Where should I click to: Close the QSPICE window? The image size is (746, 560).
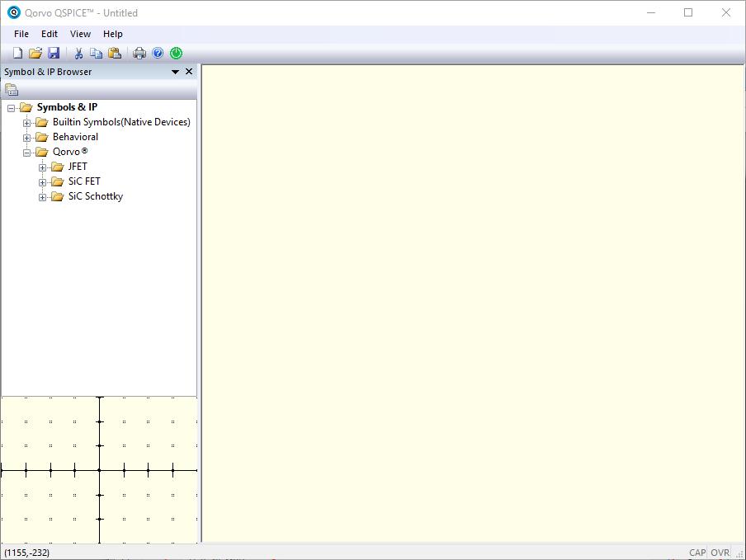click(725, 13)
